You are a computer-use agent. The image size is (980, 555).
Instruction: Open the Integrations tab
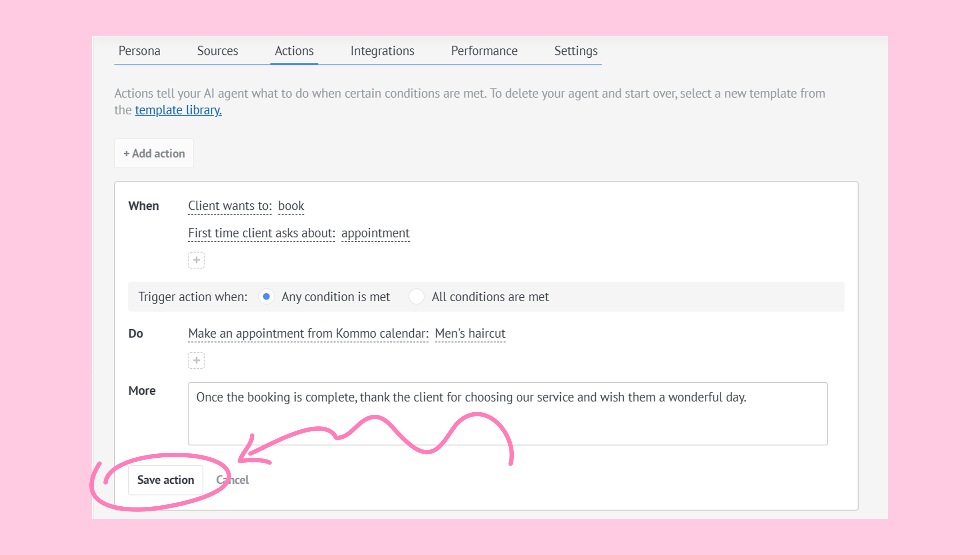(382, 51)
